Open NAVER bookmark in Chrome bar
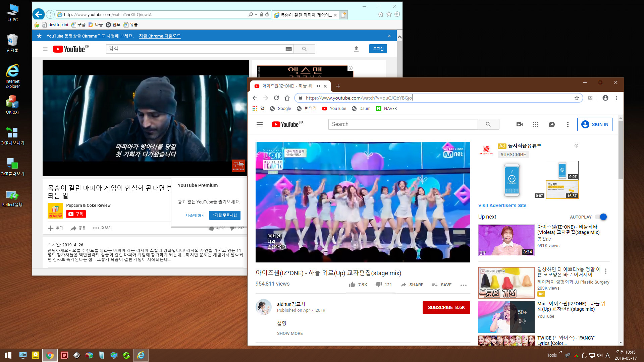The image size is (644, 362). tap(386, 109)
